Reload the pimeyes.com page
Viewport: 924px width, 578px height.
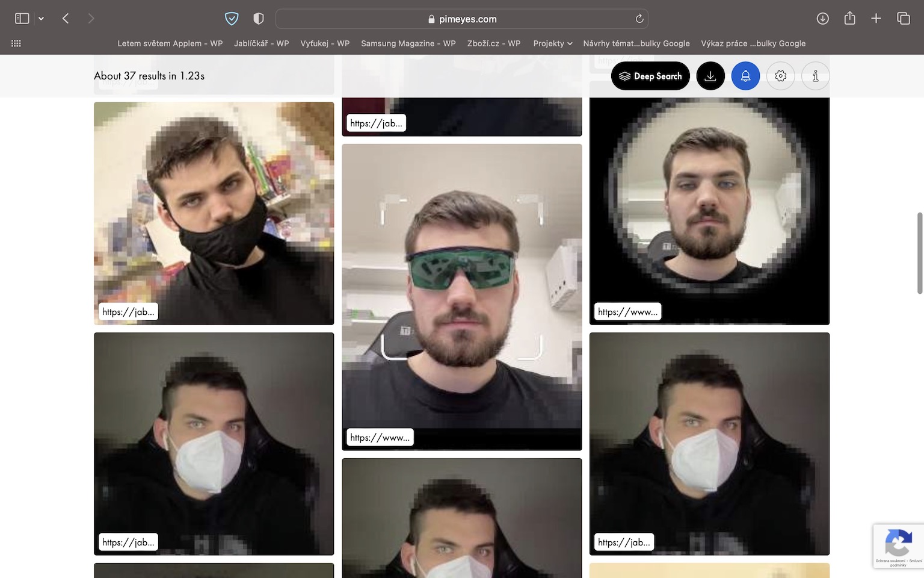639,19
